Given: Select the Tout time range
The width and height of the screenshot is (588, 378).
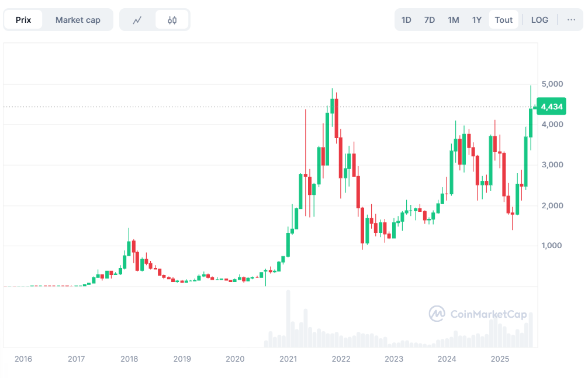Looking at the screenshot, I should (x=503, y=20).
